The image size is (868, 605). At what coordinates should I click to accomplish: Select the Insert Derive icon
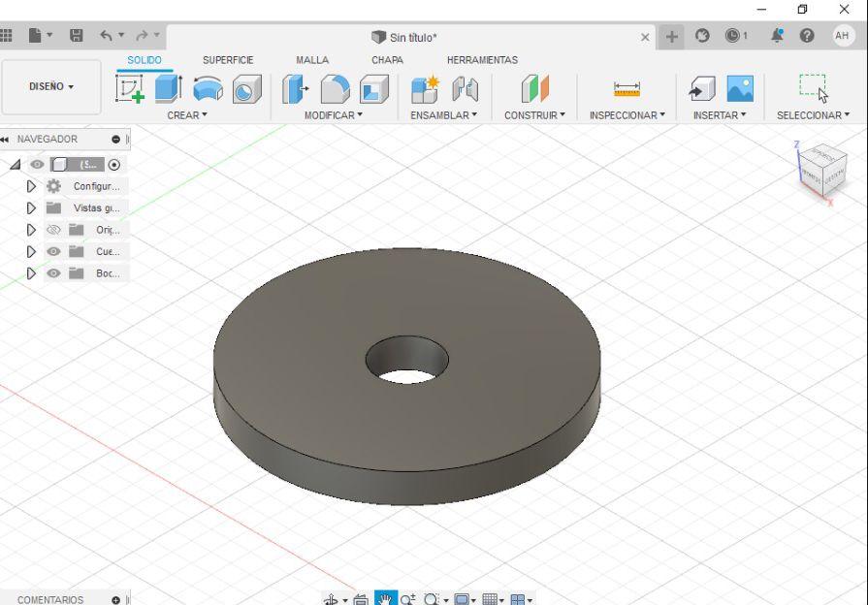click(x=702, y=89)
